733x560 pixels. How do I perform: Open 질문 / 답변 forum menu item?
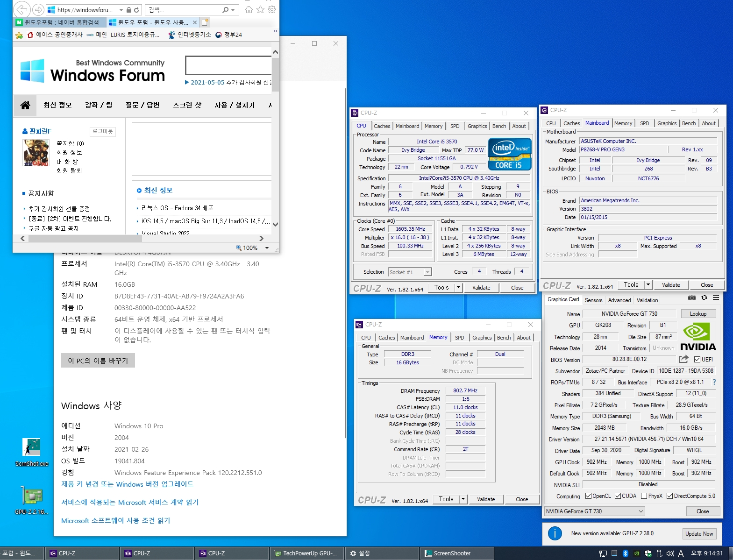click(142, 105)
